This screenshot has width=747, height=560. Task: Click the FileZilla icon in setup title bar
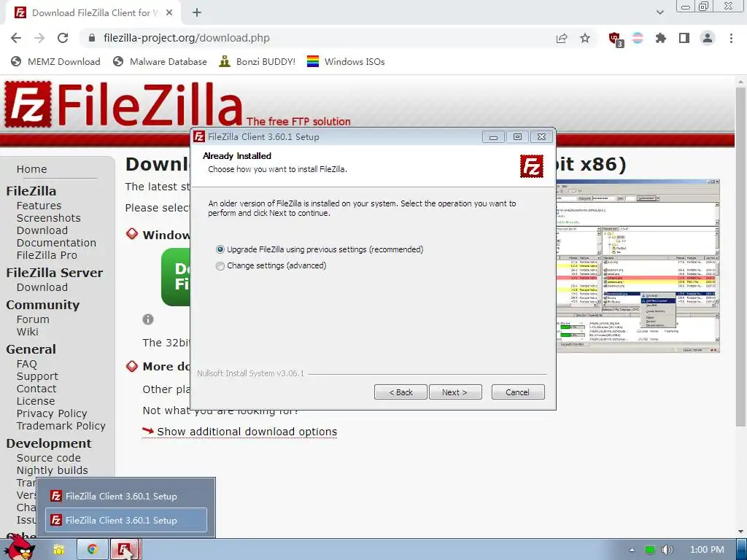click(x=199, y=137)
